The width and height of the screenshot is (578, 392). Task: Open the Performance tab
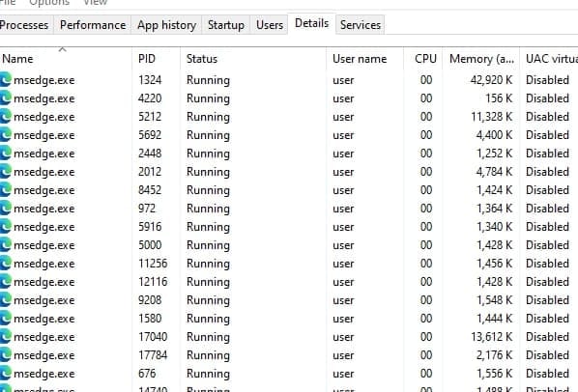pos(93,25)
